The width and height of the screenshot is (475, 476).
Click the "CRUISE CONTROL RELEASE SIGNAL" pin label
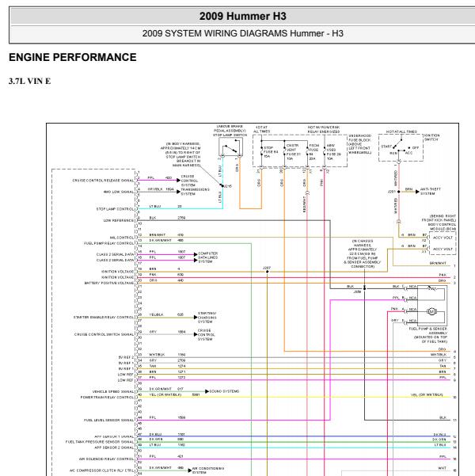click(x=103, y=181)
